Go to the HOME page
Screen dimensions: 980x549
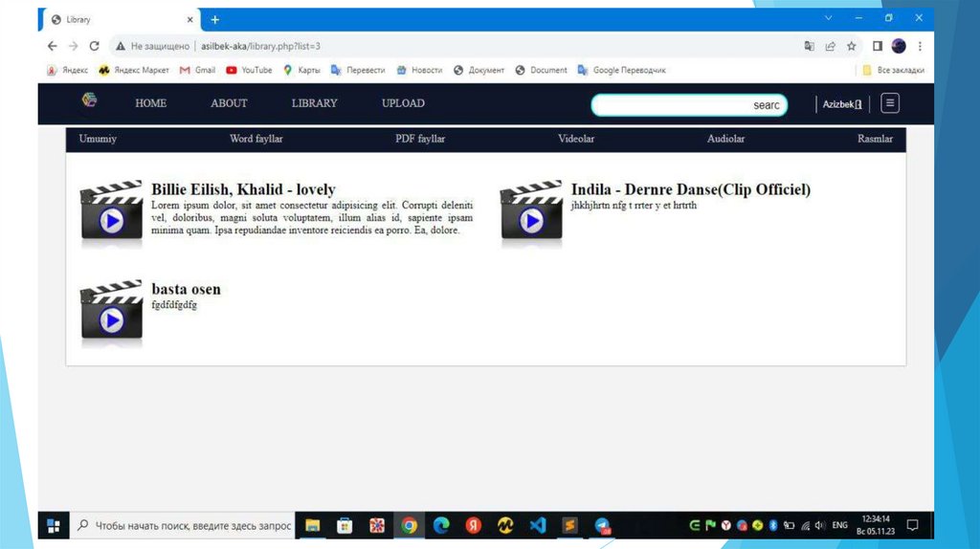click(150, 103)
